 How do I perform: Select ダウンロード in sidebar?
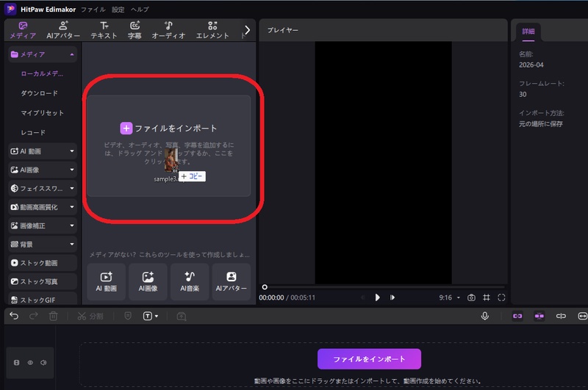pyautogui.click(x=39, y=93)
